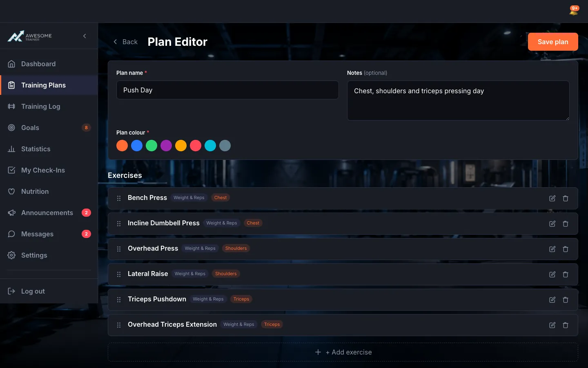Delete the Incline Dumbbell Press exercise
The image size is (588, 368).
566,224
